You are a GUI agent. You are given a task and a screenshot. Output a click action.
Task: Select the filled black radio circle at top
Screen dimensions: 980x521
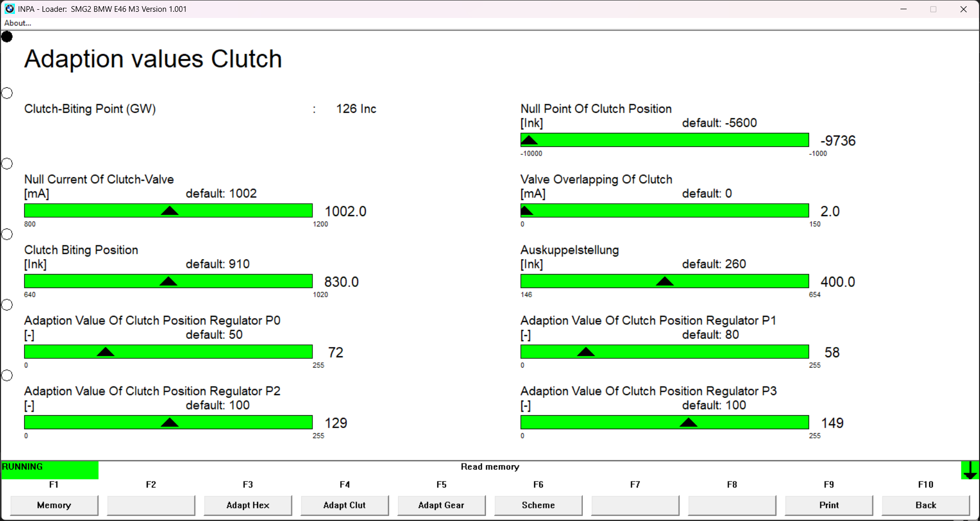tap(7, 36)
